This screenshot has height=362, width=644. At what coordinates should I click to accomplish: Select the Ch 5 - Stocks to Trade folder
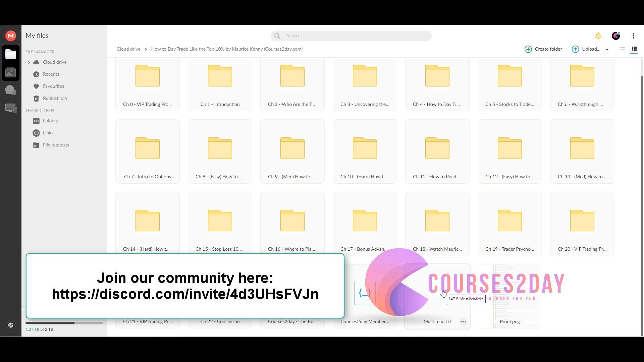click(x=510, y=84)
